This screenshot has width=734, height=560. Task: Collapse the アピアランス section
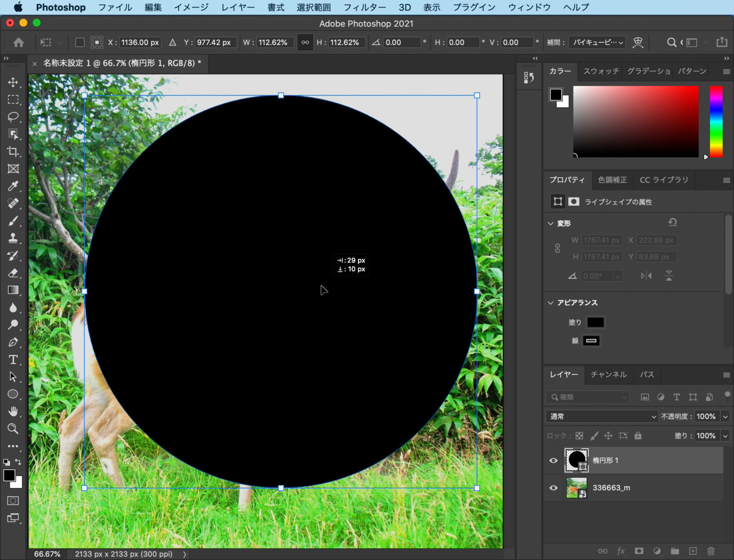coord(550,303)
